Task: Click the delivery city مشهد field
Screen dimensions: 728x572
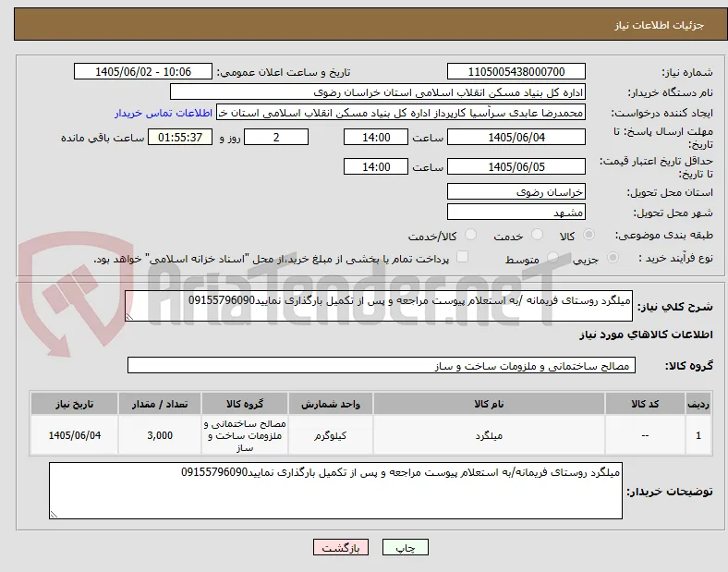Action: [x=516, y=213]
